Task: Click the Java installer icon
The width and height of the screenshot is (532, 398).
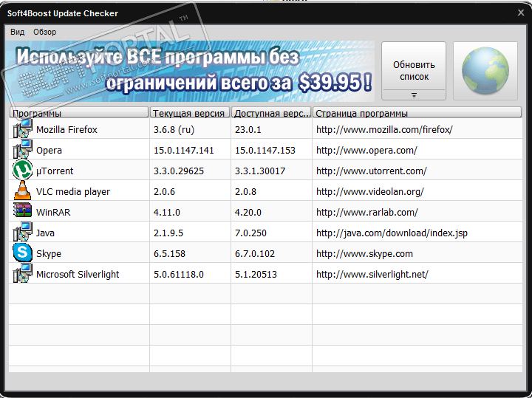Action: 22,232
